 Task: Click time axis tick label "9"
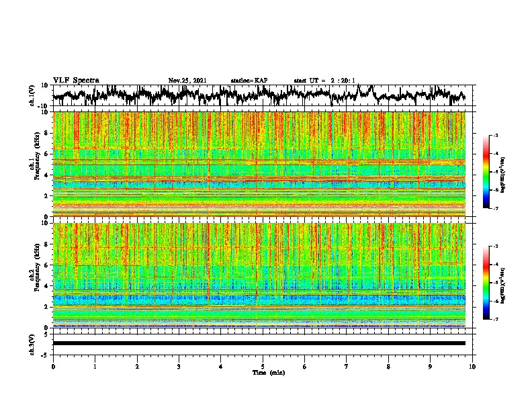(x=430, y=367)
